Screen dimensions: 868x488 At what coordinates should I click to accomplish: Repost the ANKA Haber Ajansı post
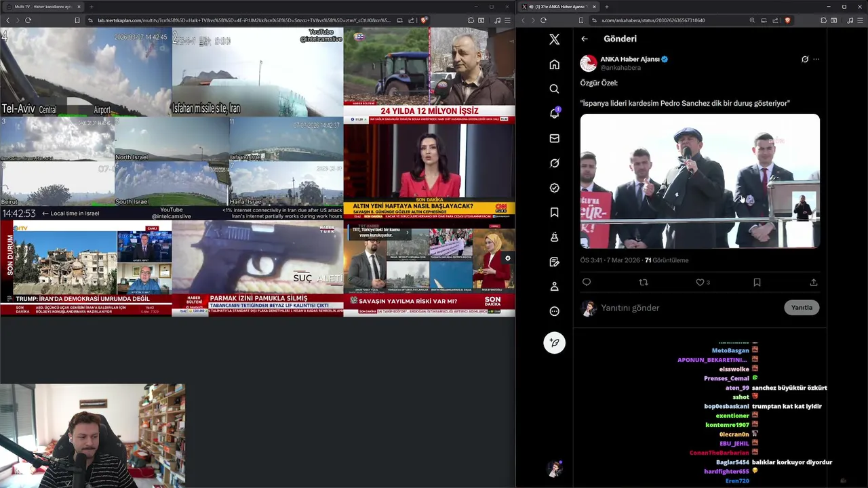coord(644,282)
